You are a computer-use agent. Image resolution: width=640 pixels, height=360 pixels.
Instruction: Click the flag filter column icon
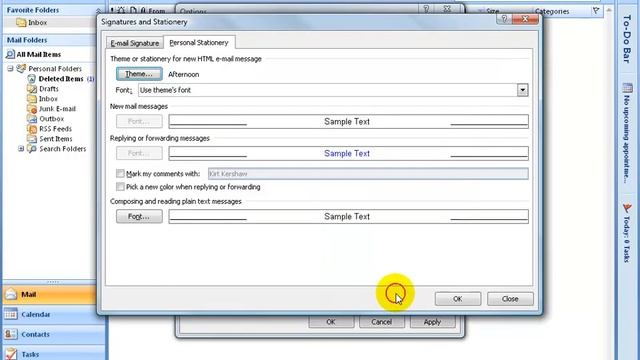click(596, 11)
